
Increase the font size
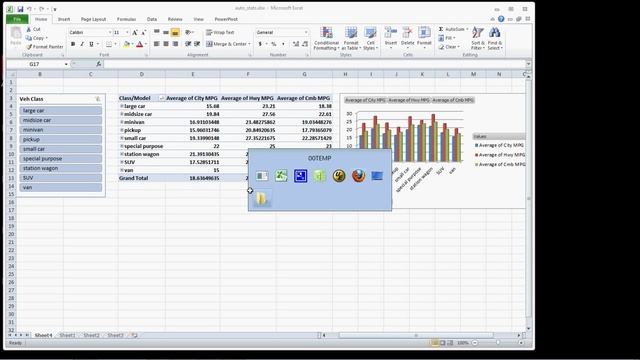[135, 32]
